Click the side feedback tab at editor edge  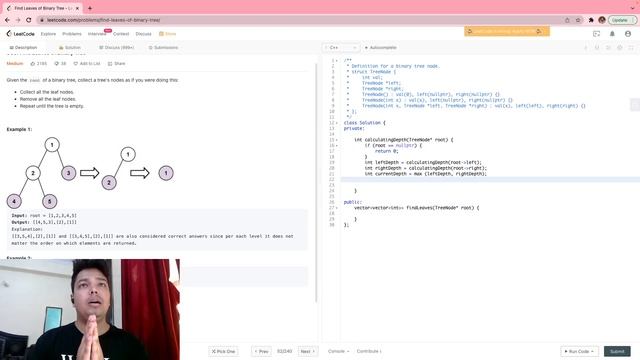tap(635, 105)
